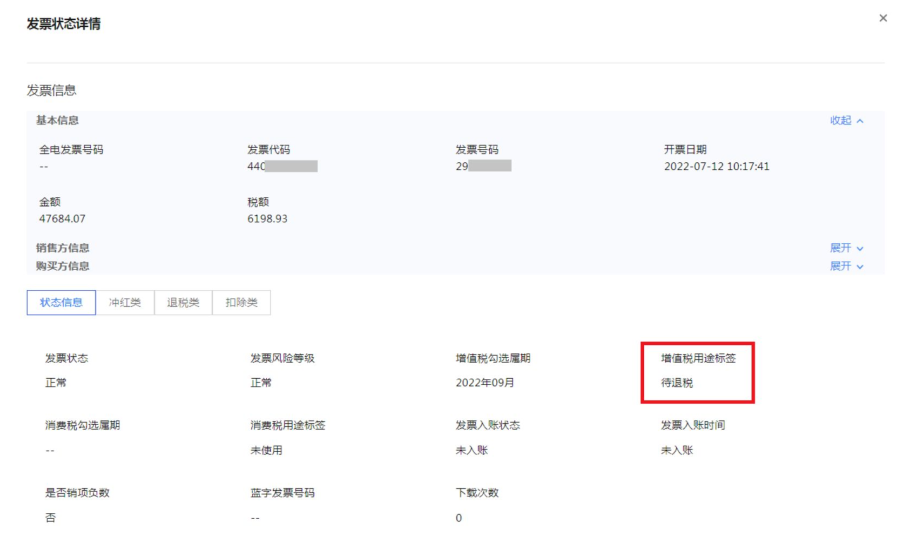
Task: Collapse the 基本信息 section via 收起
Action: coord(846,121)
